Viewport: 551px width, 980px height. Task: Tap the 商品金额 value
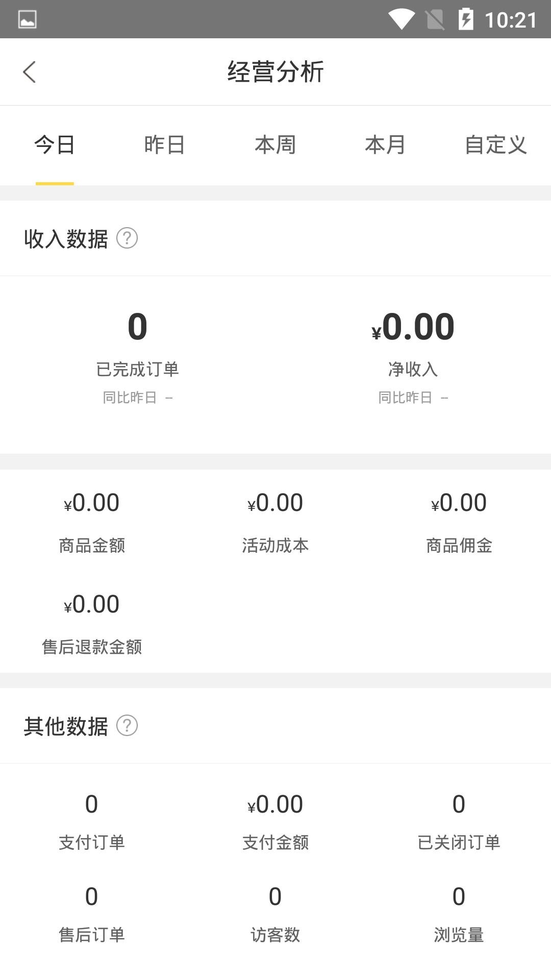click(x=92, y=503)
